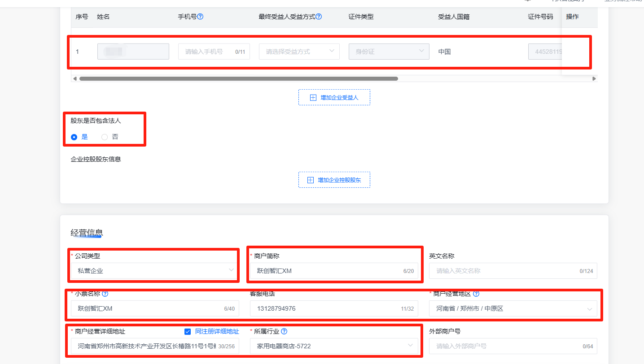This screenshot has width=644, height=364.
Task: Click the 经营信息 section heading
Action: coord(87,233)
